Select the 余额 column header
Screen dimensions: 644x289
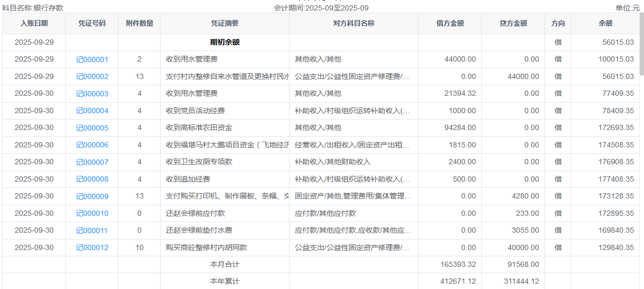coord(606,24)
